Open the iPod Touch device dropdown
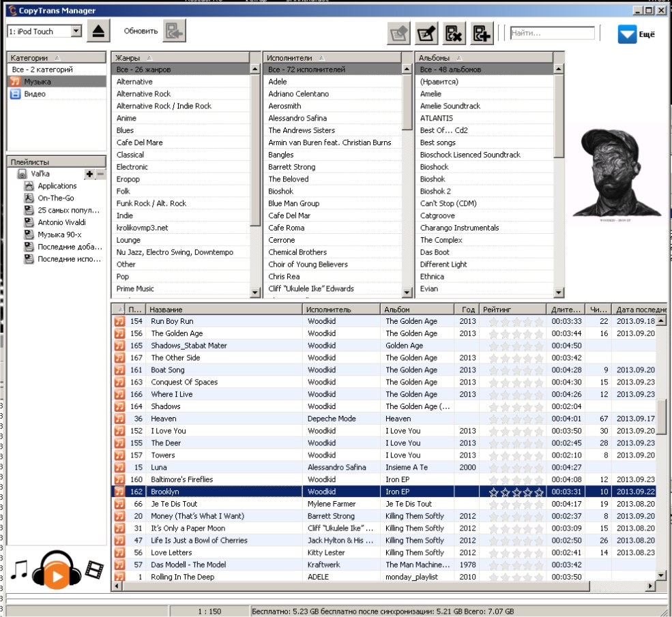672x617 pixels. (x=76, y=31)
